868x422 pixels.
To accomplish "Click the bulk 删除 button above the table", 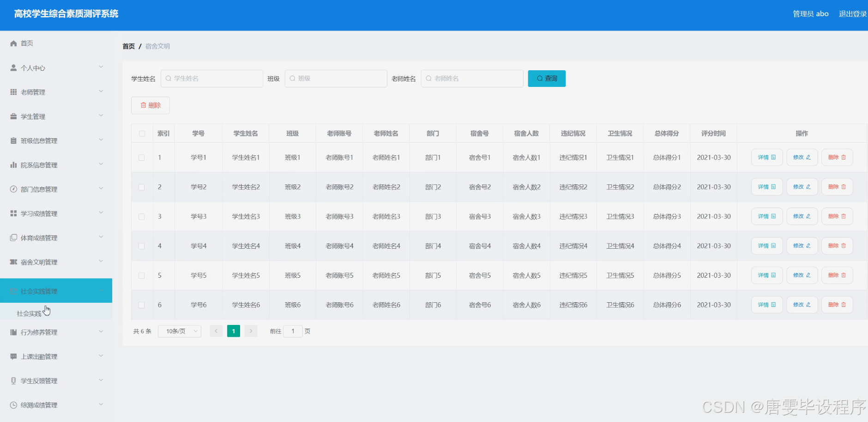I will click(x=151, y=105).
